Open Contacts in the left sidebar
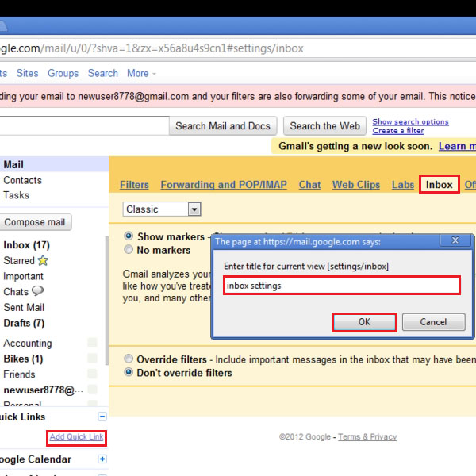 (22, 180)
